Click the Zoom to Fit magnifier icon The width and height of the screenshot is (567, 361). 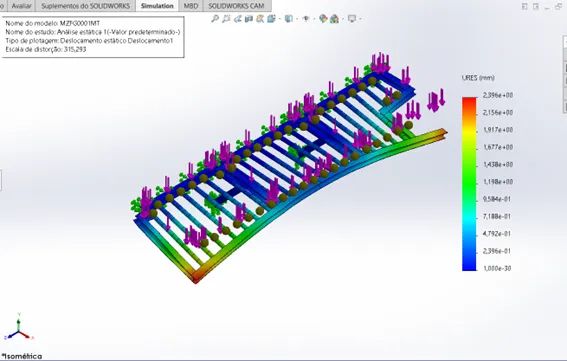[x=215, y=19]
